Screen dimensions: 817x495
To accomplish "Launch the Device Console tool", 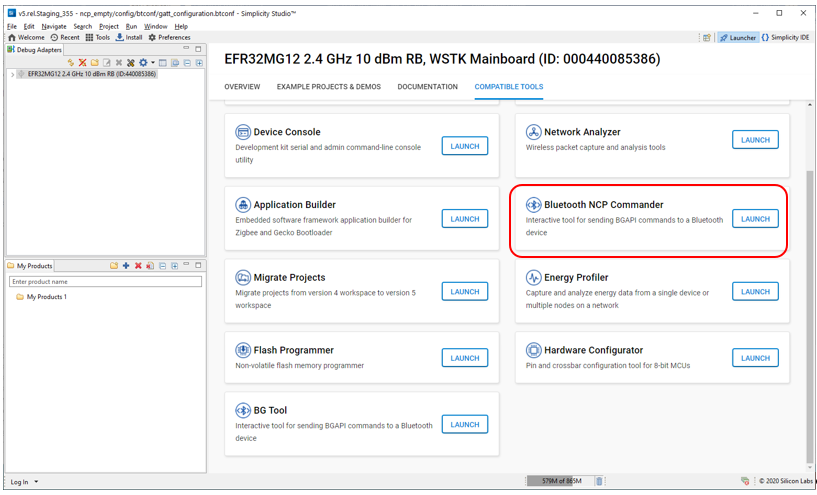I will point(465,146).
